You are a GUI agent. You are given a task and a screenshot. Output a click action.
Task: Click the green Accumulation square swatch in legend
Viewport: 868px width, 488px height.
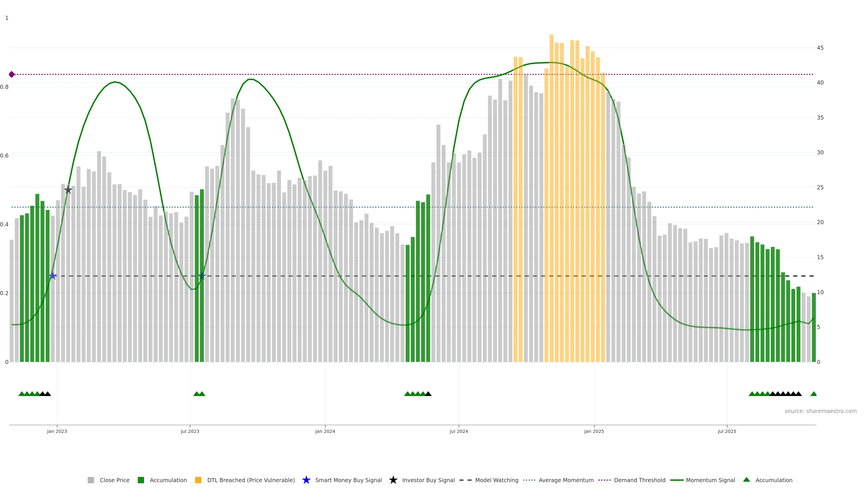click(x=141, y=480)
